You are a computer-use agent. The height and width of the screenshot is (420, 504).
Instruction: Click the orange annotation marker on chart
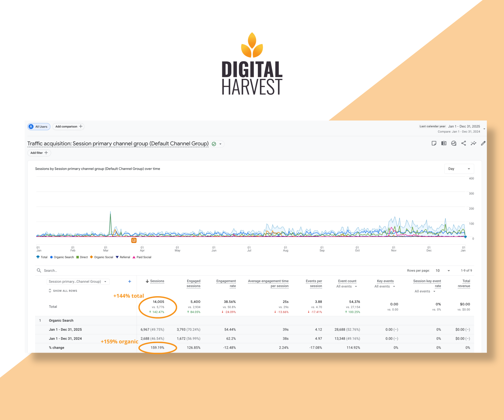point(134,240)
